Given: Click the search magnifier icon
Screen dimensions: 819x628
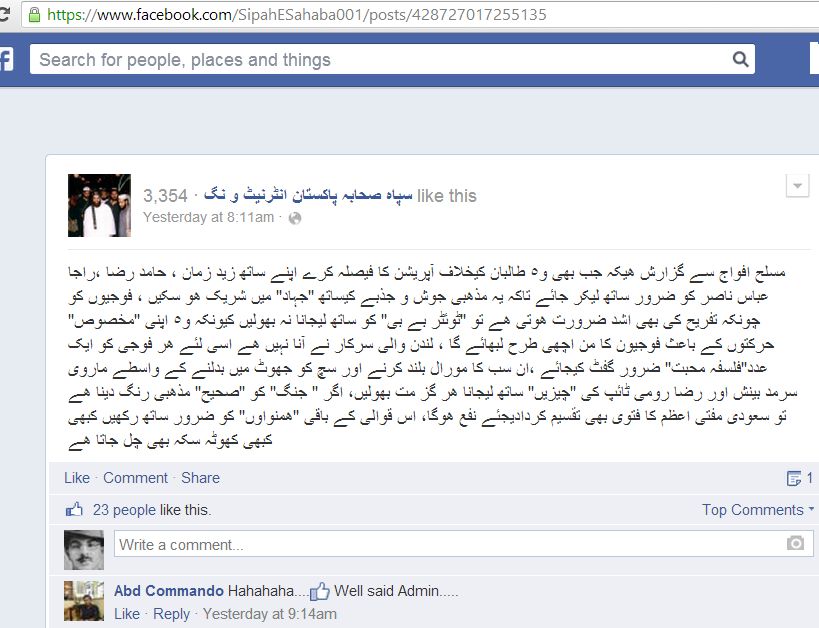Looking at the screenshot, I should 741,59.
